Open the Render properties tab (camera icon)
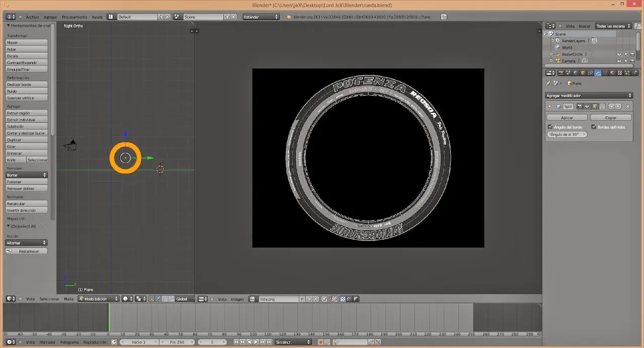Viewport: 644px width, 348px height. (561, 73)
